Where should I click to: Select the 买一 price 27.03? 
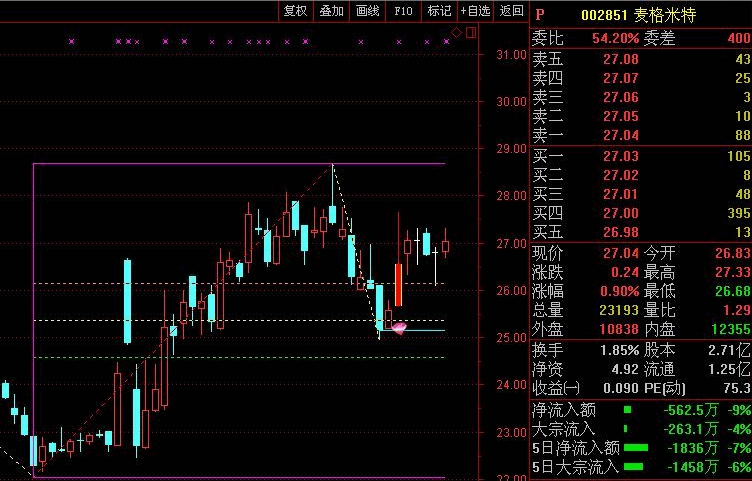tap(621, 156)
